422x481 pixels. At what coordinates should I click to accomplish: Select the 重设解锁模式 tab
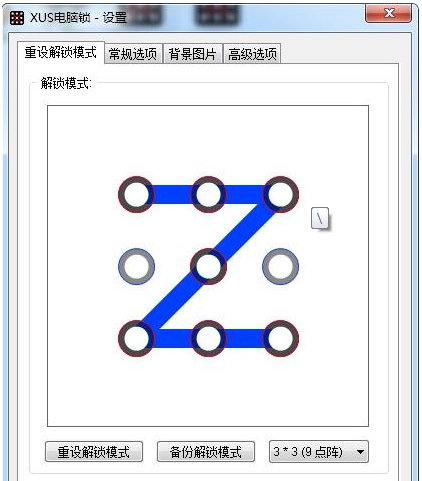61,52
